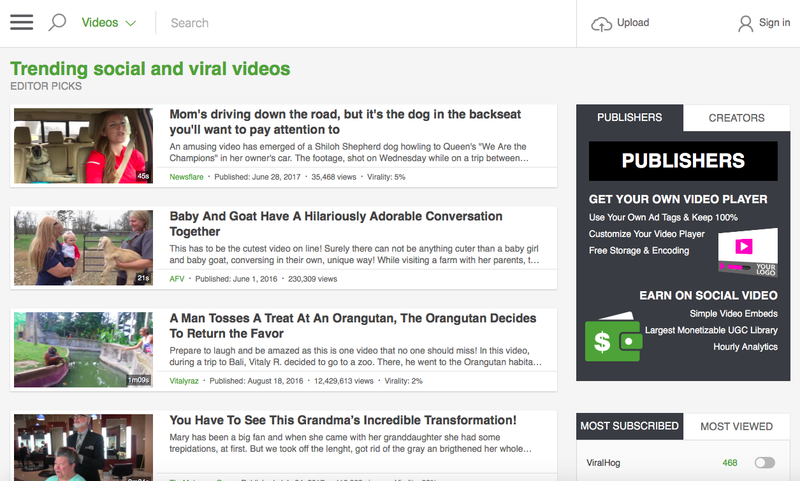Open the Grandma transformation video thumbnail
Viewport: 800px width, 481px height.
(x=83, y=447)
